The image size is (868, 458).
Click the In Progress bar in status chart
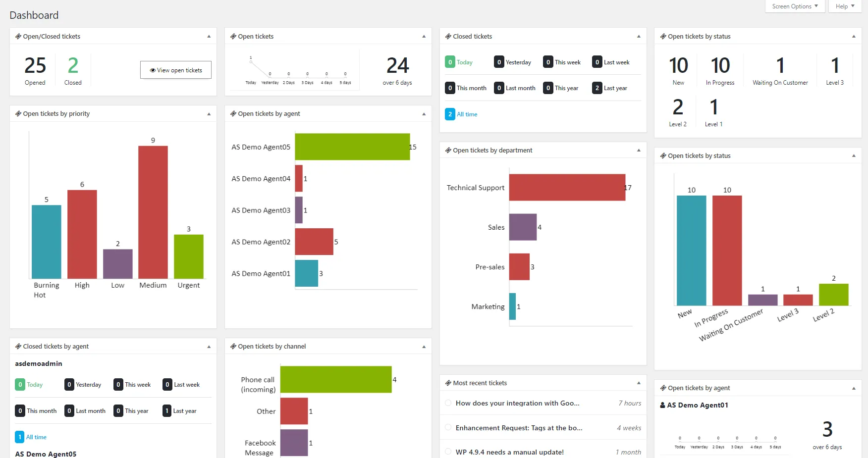coord(727,251)
